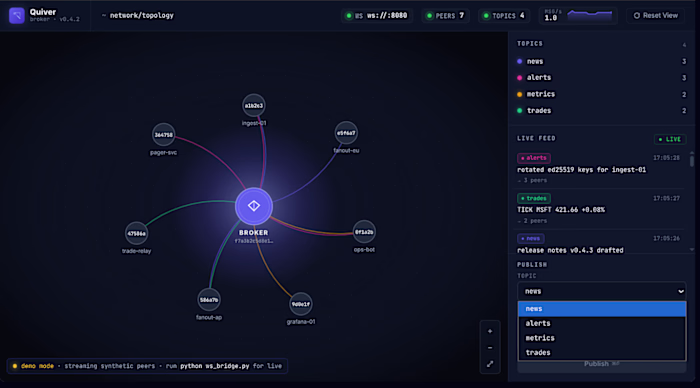Open the 'TICK MSFT 421.66 +0.08%' message
Viewport: 700px width, 388px height.
tap(561, 210)
